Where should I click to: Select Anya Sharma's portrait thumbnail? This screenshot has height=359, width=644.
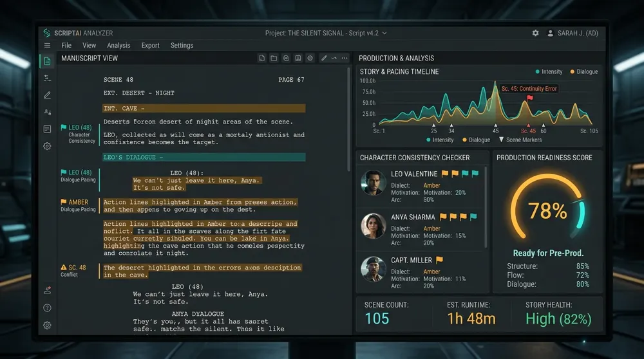[x=373, y=226]
